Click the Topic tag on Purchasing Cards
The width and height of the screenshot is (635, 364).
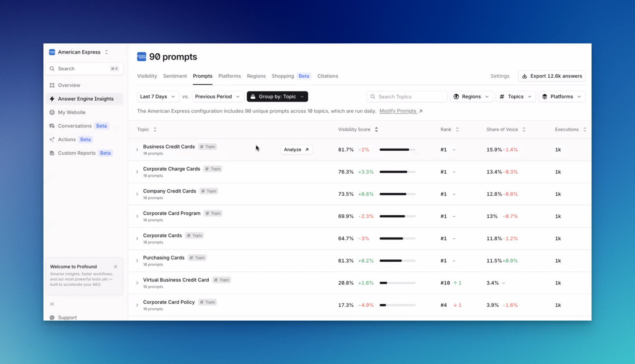pos(197,258)
